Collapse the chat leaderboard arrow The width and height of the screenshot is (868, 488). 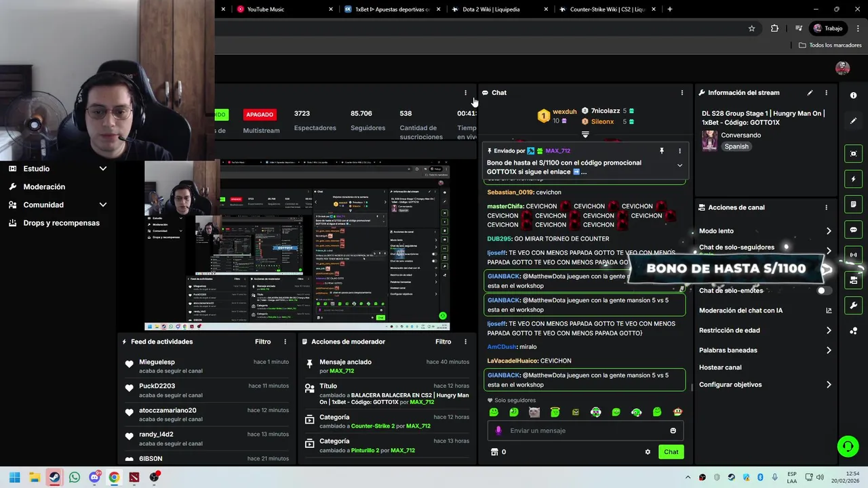click(585, 134)
